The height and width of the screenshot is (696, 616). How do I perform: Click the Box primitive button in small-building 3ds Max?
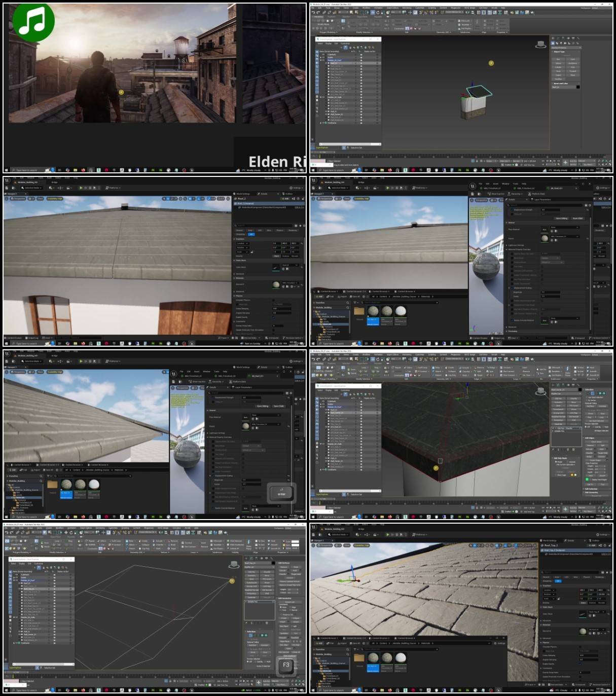[558, 59]
